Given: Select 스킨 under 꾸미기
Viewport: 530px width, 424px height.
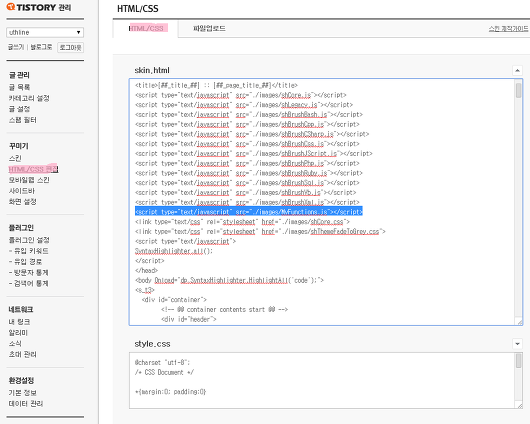Looking at the screenshot, I should [x=15, y=158].
